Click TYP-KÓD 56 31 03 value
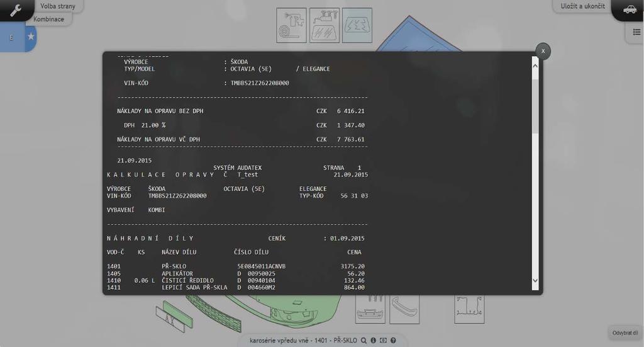Viewport: 644px width, 347px height. click(354, 196)
